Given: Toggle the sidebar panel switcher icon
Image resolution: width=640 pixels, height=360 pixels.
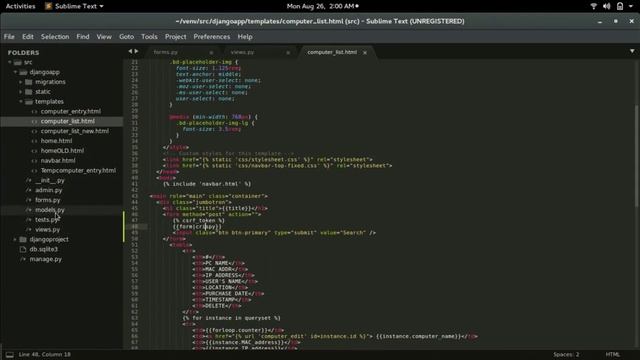Looking at the screenshot, I should pos(10,354).
